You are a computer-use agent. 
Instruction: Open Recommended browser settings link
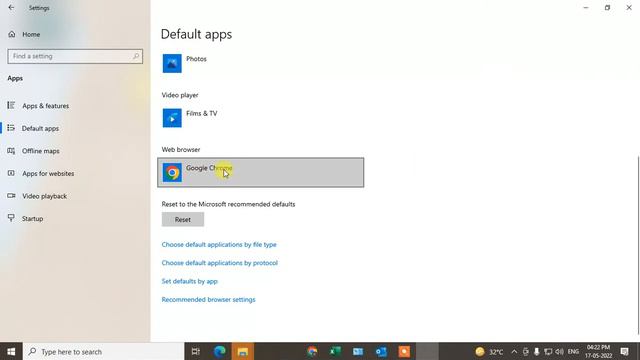[209, 300]
